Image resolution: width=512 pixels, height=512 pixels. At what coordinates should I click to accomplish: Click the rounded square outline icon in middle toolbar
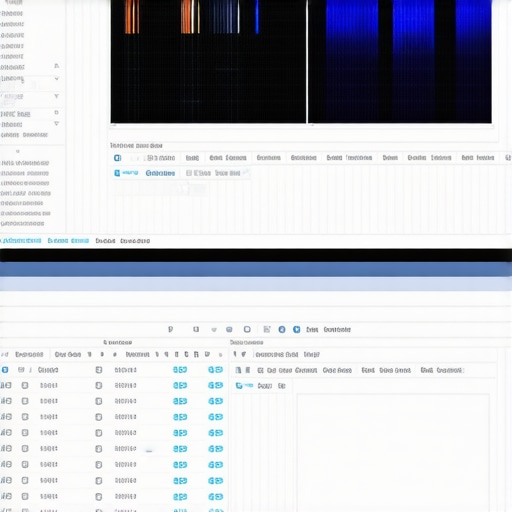(x=247, y=329)
